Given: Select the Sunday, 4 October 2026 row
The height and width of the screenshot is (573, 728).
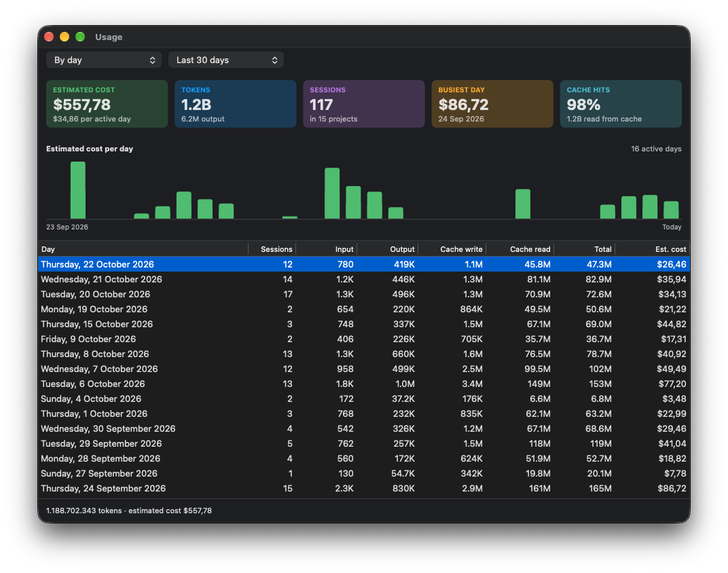Looking at the screenshot, I should [x=363, y=399].
